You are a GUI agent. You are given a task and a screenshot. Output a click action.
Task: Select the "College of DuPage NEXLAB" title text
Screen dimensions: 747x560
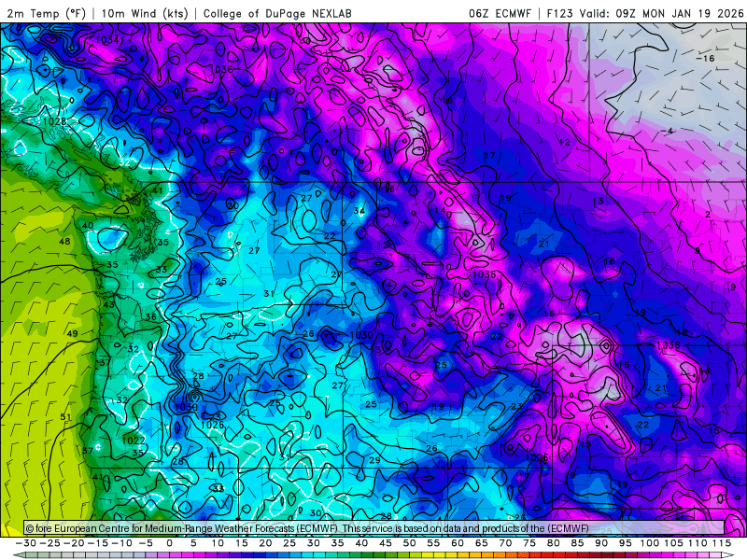(x=277, y=13)
